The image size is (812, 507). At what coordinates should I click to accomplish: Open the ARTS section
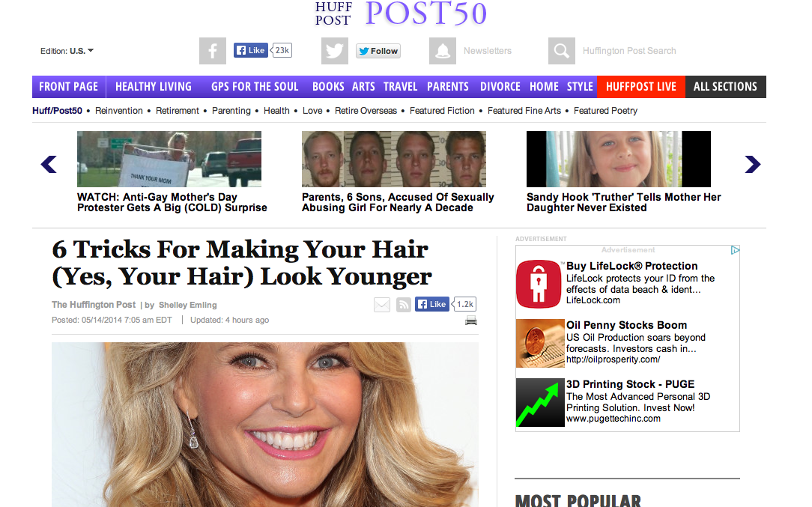pos(363,86)
